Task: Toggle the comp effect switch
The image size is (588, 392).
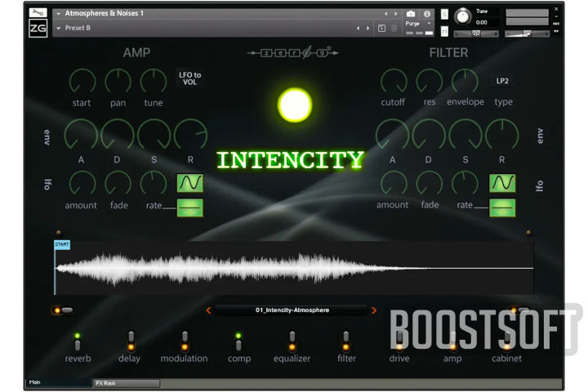Action: pos(238,342)
